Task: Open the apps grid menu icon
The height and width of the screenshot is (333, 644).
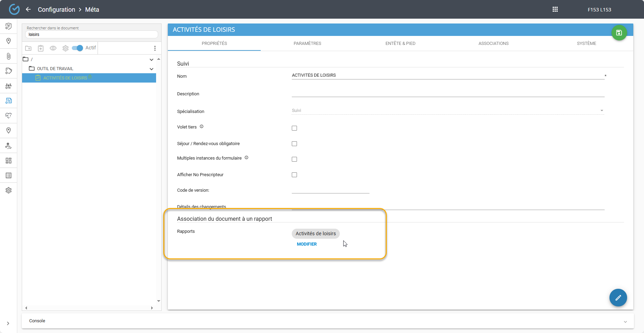Action: (x=555, y=9)
